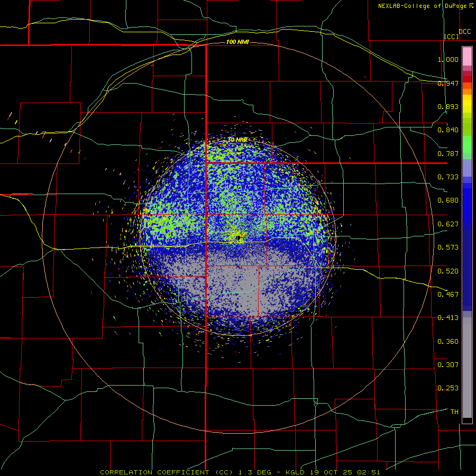Viewport: 476px width, 476px height.
Task: Click the bottom caption CORRELATION COEFFICIENT (CC) 1.3 DEG
Action: click(186, 472)
